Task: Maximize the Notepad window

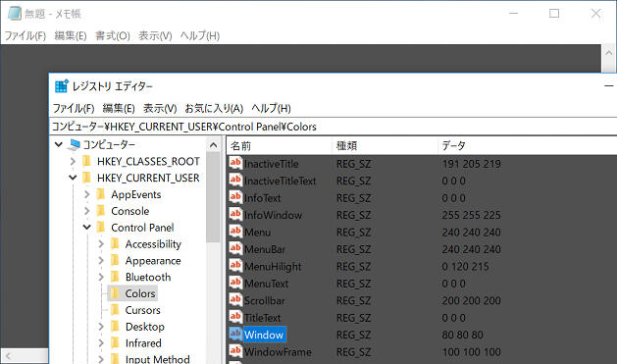Action: (x=554, y=14)
